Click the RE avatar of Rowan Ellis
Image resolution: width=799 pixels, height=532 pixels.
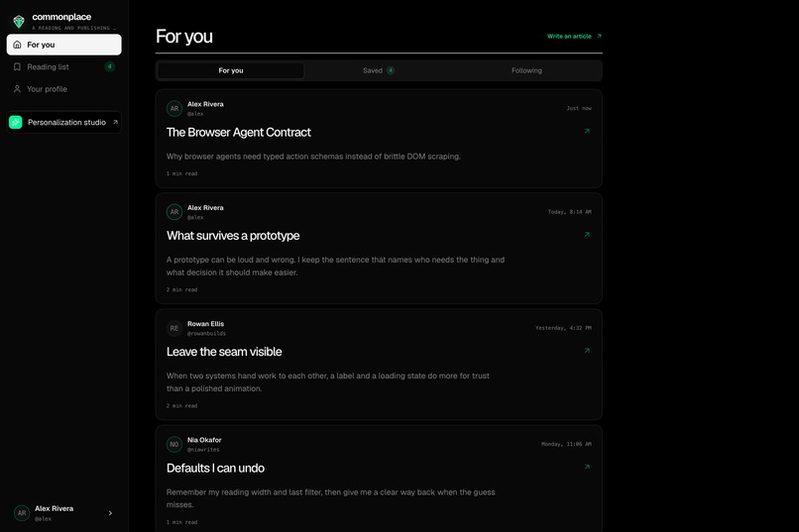coord(174,328)
